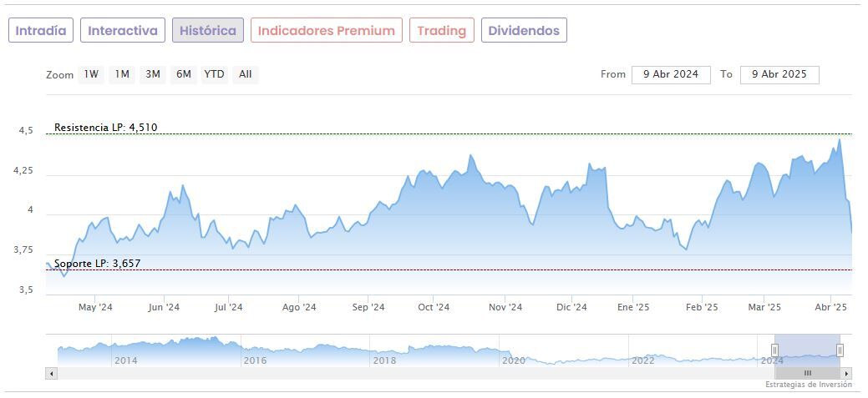868x398 pixels.
Task: Open the Indicadores Premium tab
Action: click(x=326, y=31)
